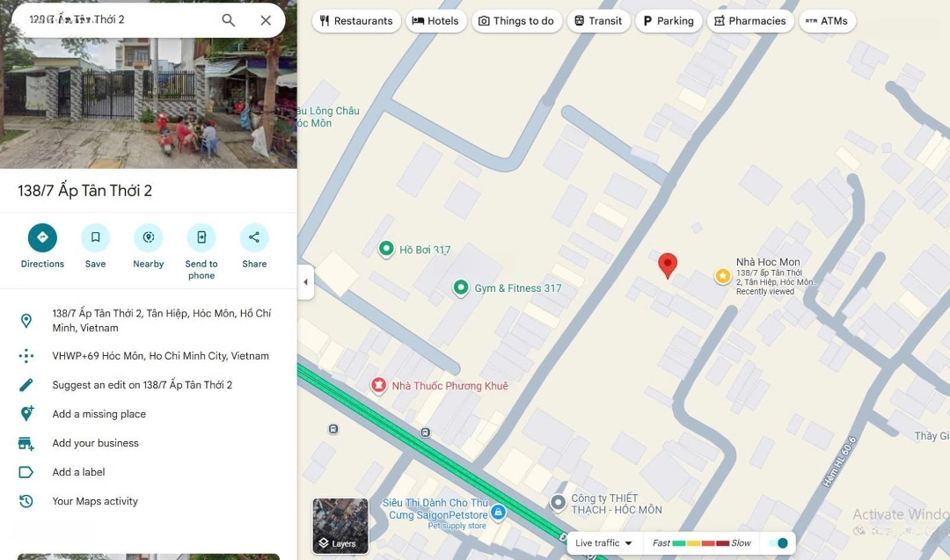The image size is (950, 560).
Task: Click the search magnifier icon
Action: click(x=228, y=20)
